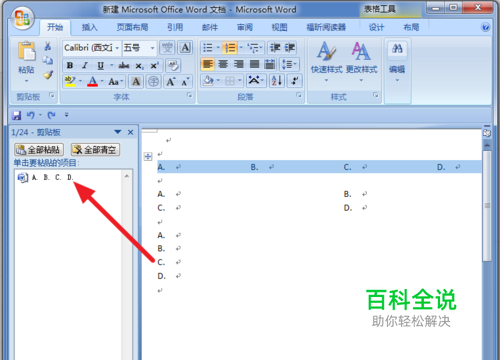The width and height of the screenshot is (500, 360).
Task: Insert an enclosed character via the circled icon
Action: click(x=153, y=81)
